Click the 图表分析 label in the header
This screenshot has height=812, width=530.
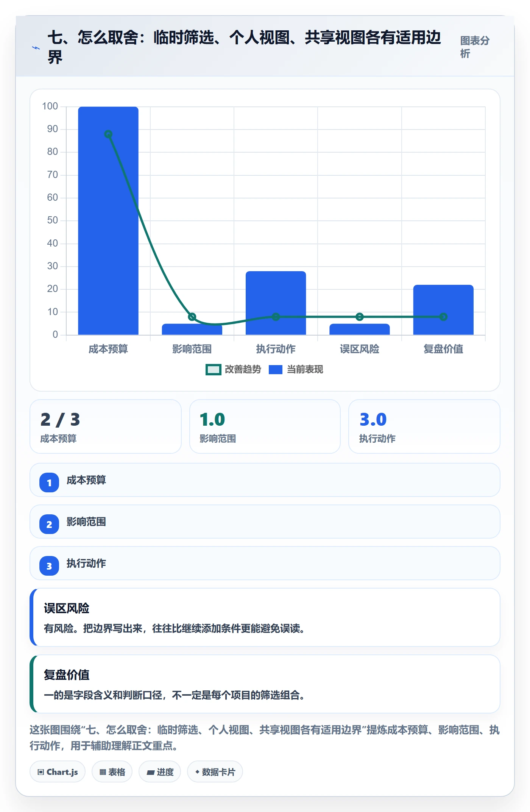[x=475, y=47]
